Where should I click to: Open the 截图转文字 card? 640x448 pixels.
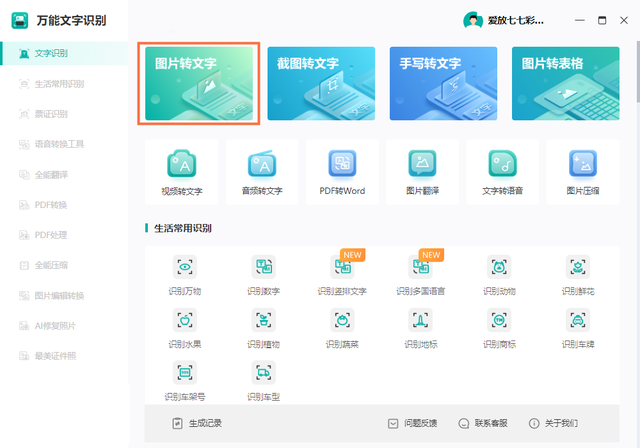click(x=321, y=83)
